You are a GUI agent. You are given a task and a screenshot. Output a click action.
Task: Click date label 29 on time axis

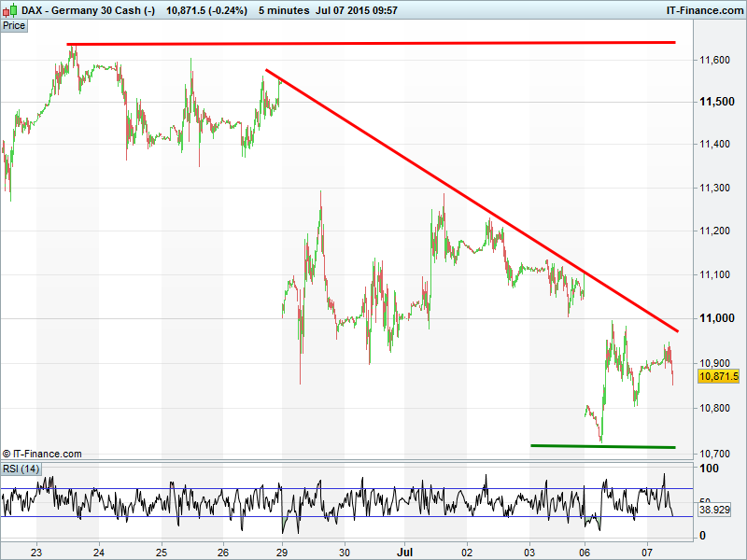tap(282, 553)
